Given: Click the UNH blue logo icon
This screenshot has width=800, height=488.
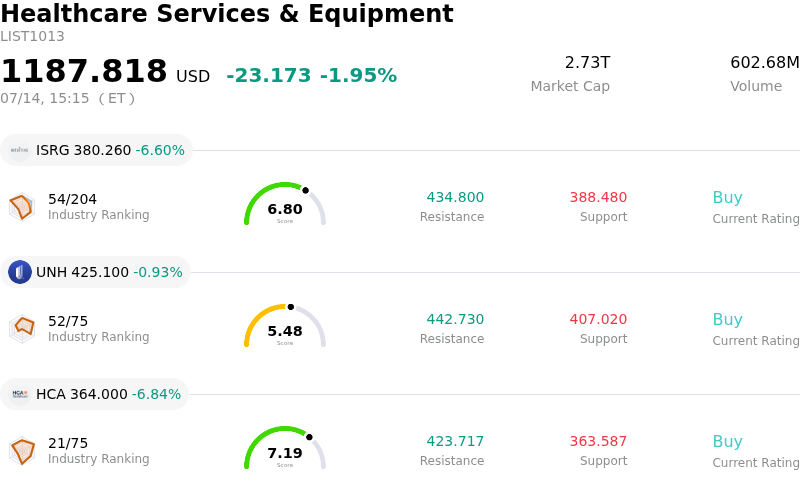Looking at the screenshot, I should tap(20, 272).
